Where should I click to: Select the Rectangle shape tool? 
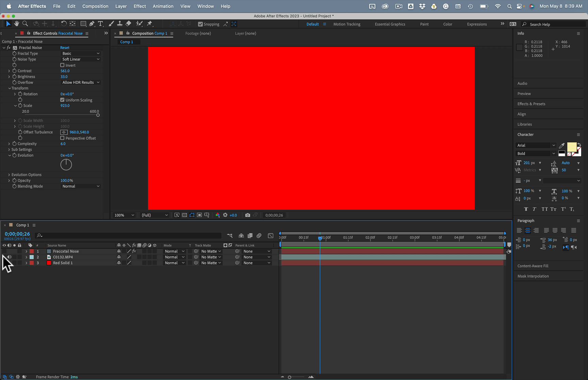click(x=83, y=24)
